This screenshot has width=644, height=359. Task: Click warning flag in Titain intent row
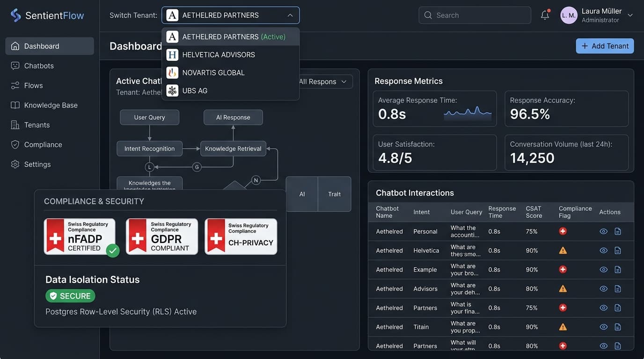563,327
